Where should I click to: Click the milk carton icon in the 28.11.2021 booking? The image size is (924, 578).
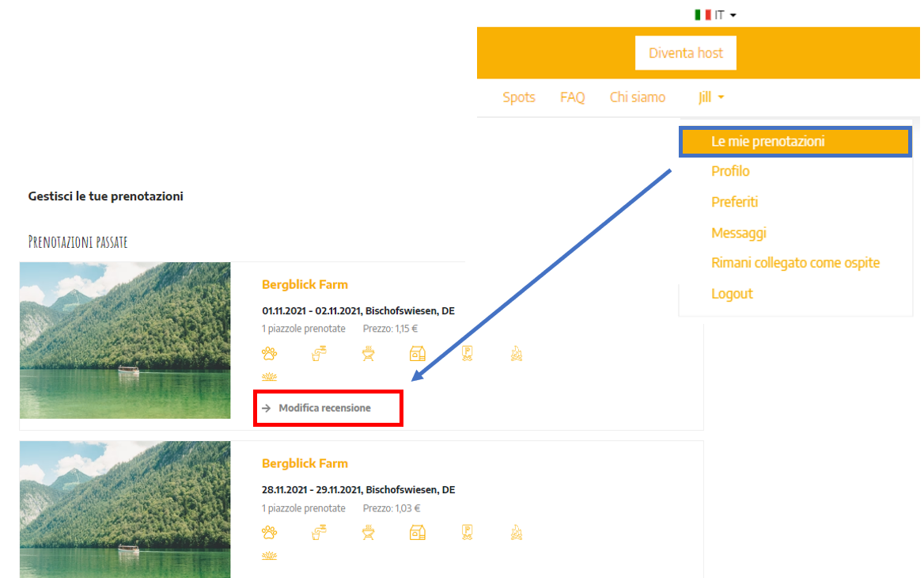pyautogui.click(x=417, y=533)
